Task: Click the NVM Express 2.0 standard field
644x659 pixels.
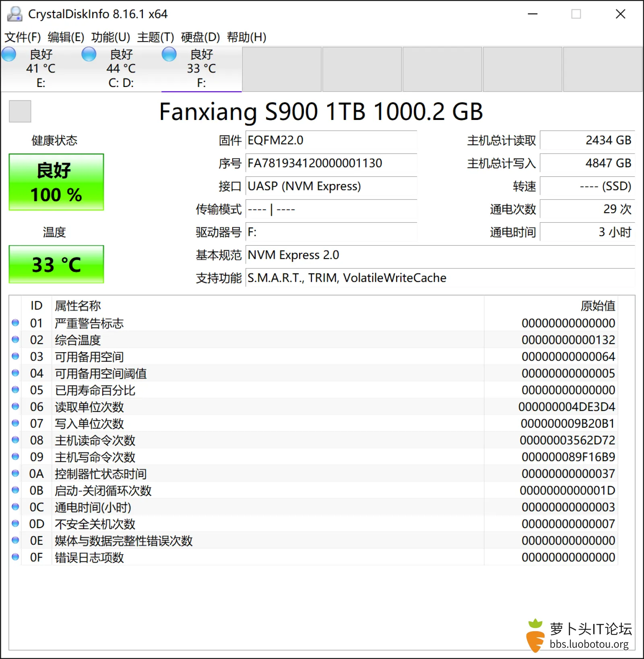Action: click(x=440, y=255)
